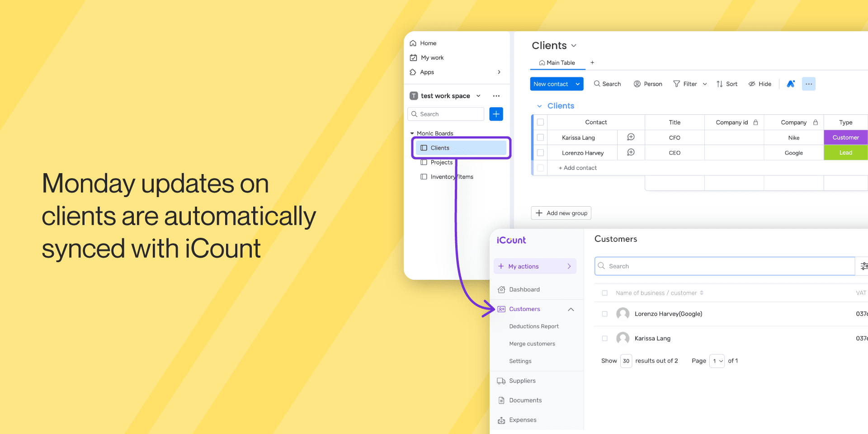Toggle select-all customers checkbox
Screen dimensions: 868x434
pos(604,293)
